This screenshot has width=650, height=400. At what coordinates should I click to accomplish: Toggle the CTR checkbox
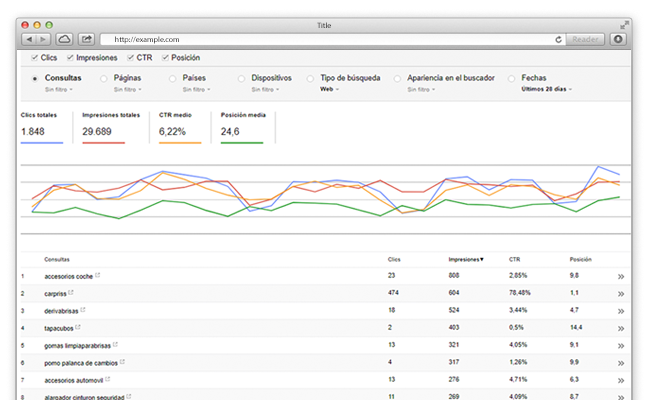[130, 58]
